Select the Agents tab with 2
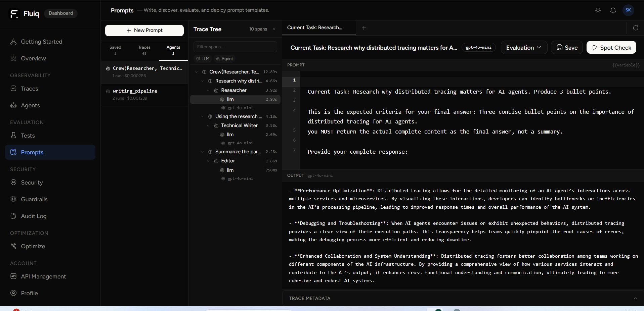This screenshot has height=311, width=644. click(173, 50)
